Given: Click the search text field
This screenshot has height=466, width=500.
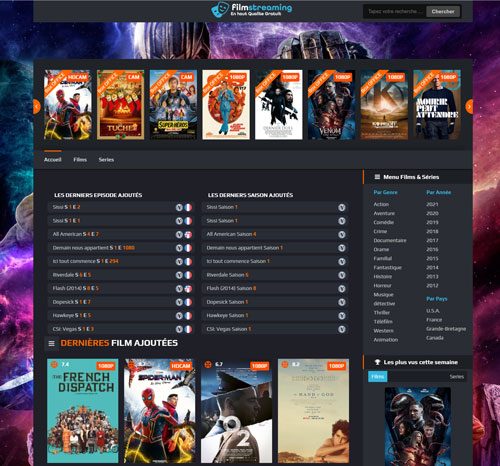Looking at the screenshot, I should pos(395,11).
